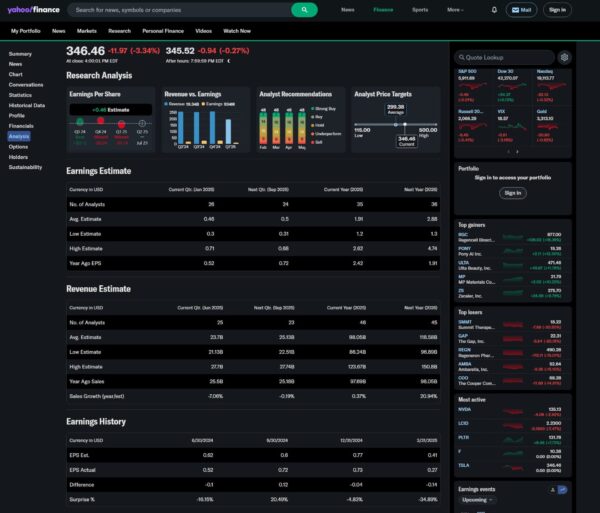The width and height of the screenshot is (600, 513).
Task: Focus the main search field
Action: point(179,10)
